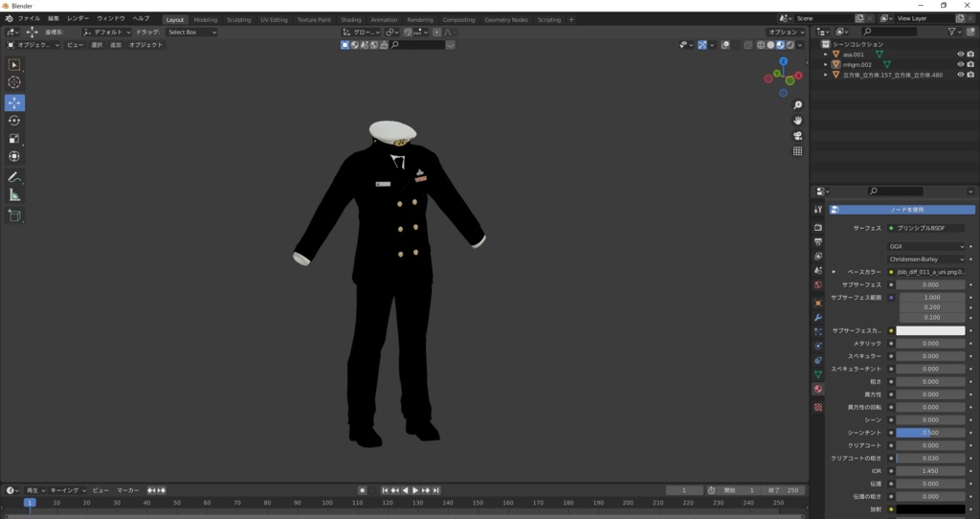Expand the ベースカラー texture settings
980x519 pixels.
834,272
